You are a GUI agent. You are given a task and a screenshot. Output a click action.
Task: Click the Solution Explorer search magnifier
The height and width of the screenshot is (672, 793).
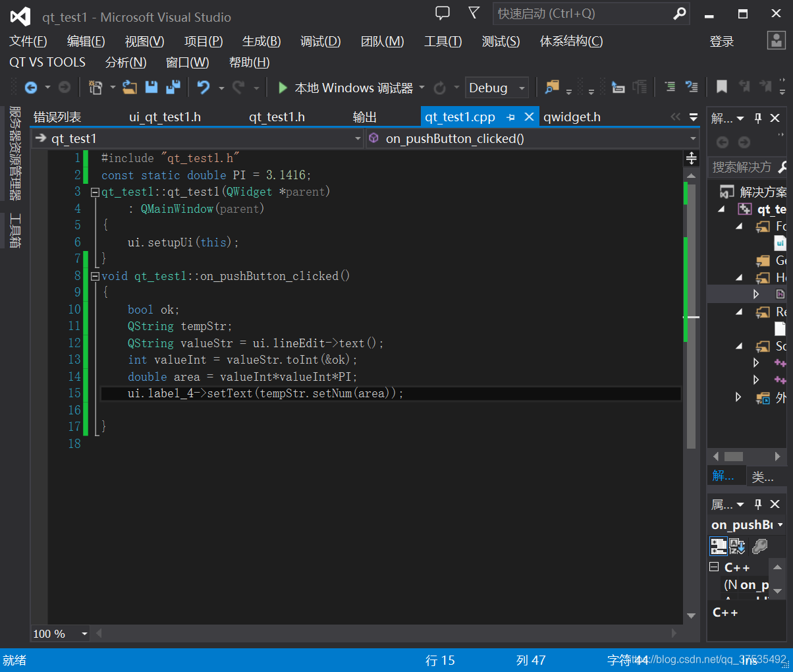point(782,167)
